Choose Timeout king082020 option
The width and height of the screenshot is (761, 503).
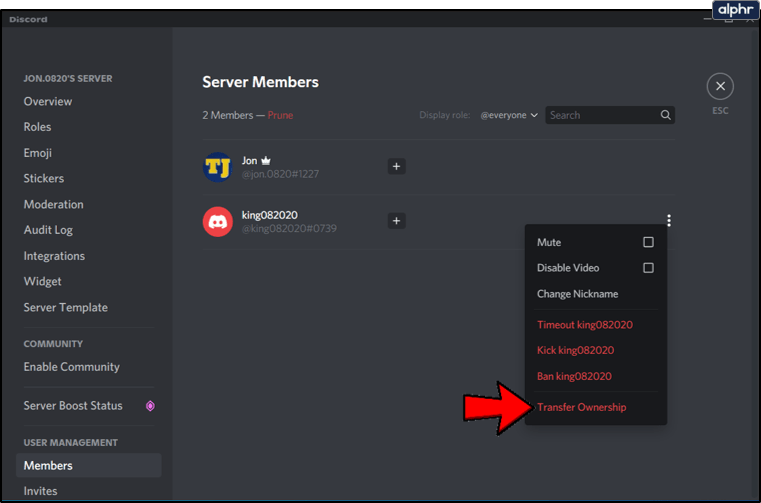point(584,325)
